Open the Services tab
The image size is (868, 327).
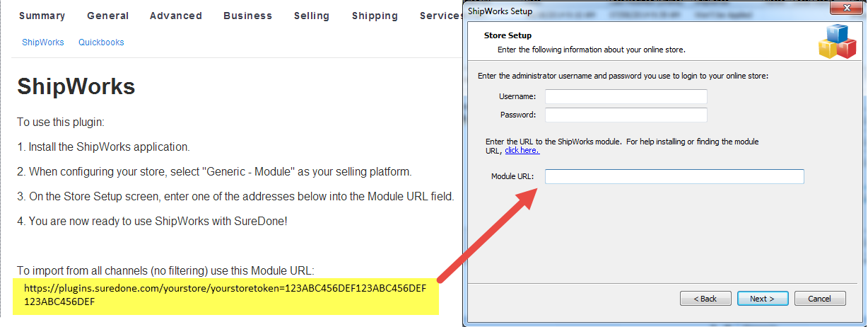tap(441, 16)
